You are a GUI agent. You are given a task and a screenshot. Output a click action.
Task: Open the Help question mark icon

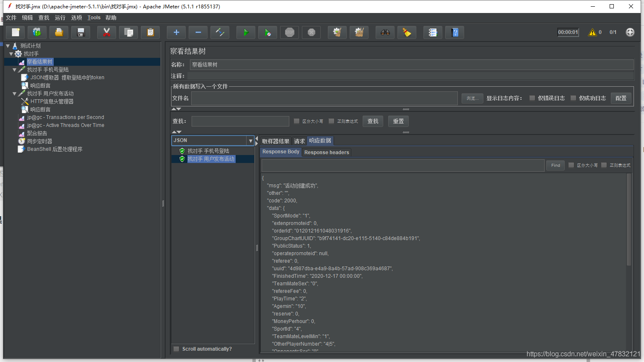coord(455,32)
